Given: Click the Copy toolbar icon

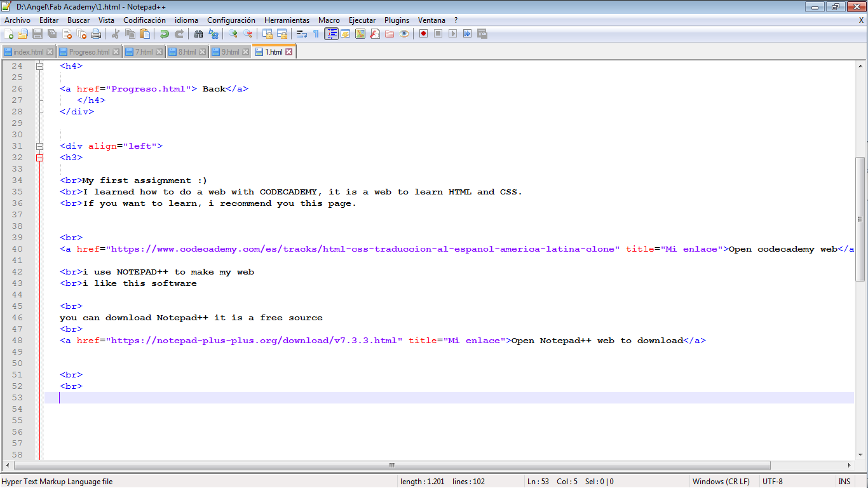Looking at the screenshot, I should [x=130, y=34].
